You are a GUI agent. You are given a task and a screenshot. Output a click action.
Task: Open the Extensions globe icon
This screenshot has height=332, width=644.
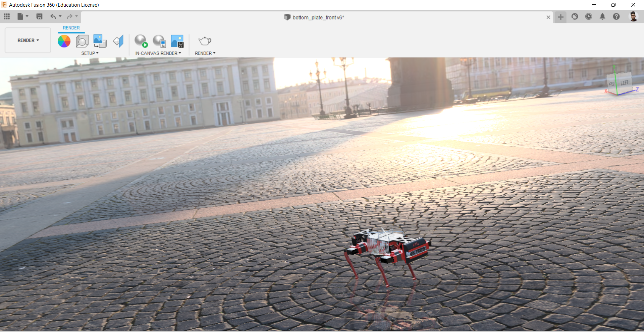pos(575,16)
